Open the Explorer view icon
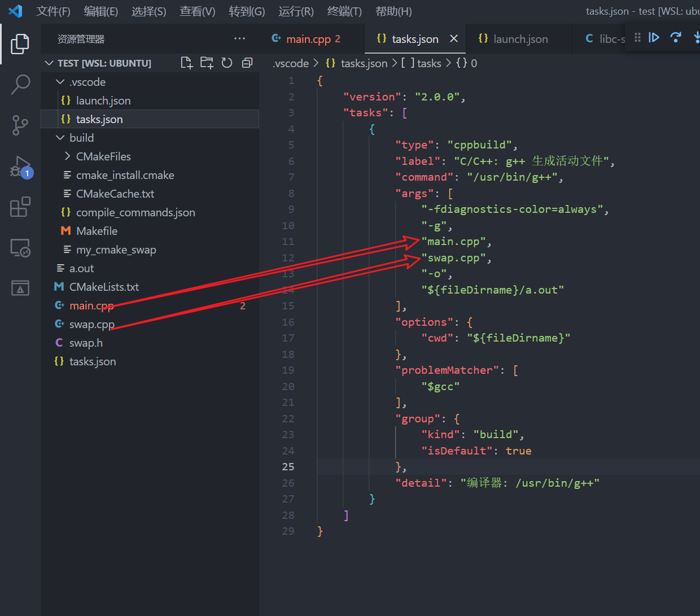The image size is (700, 616). [x=20, y=43]
